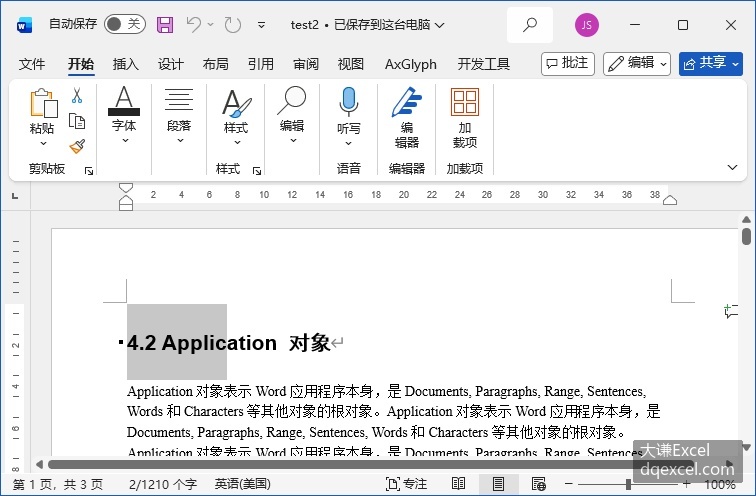This screenshot has width=756, height=496.
Task: Open the 开发工具 (Developer) tab
Action: coord(484,64)
